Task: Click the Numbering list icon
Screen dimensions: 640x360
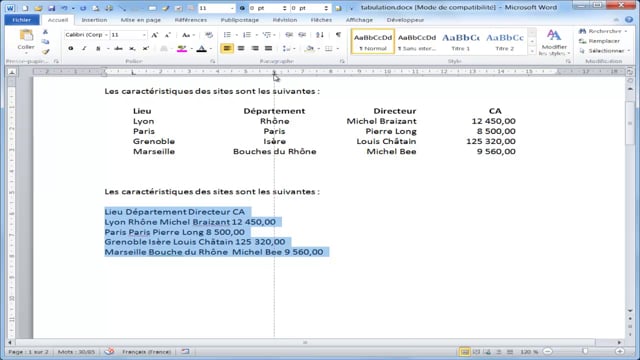Action: click(247, 35)
